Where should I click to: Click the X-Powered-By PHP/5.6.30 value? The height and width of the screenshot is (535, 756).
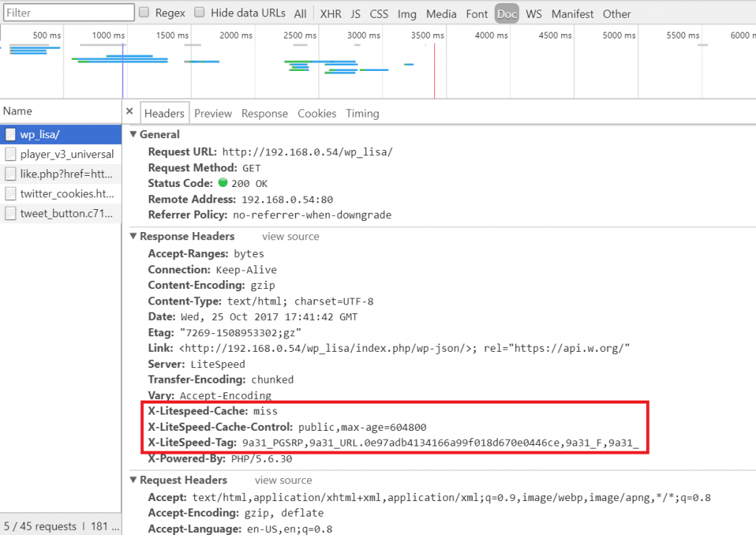pyautogui.click(x=261, y=459)
